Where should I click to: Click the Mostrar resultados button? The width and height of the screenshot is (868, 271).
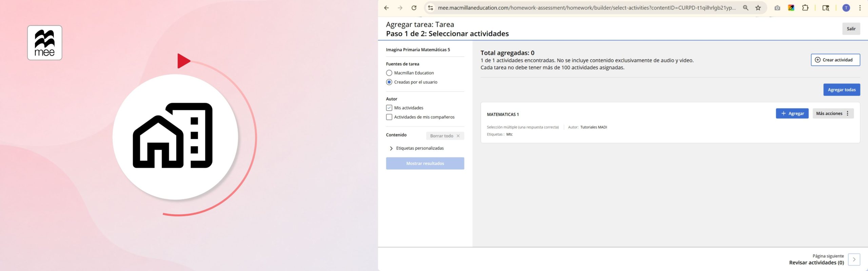click(425, 163)
